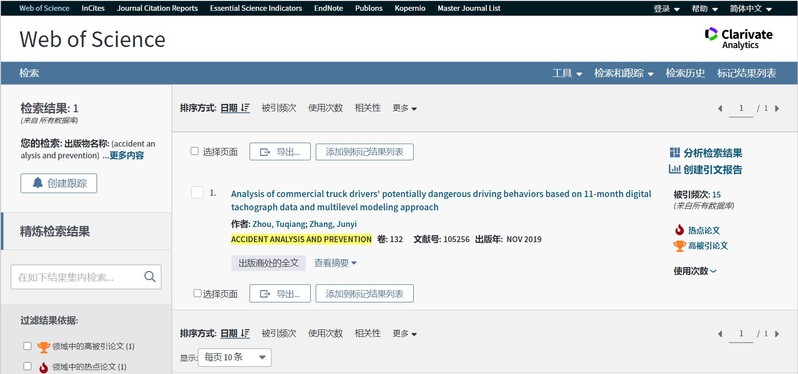The width and height of the screenshot is (798, 374).
Task: Click the top 导出... button
Action: coord(280,152)
